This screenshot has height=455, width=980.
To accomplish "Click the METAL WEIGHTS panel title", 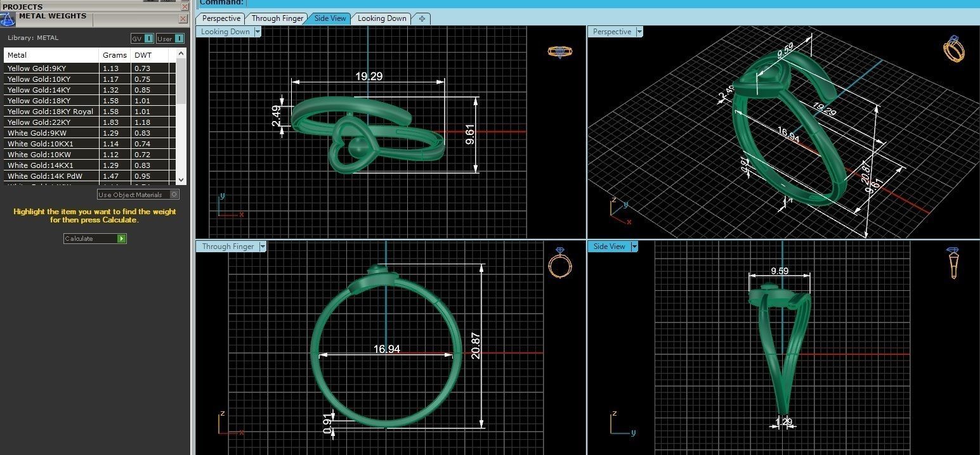I will point(52,16).
